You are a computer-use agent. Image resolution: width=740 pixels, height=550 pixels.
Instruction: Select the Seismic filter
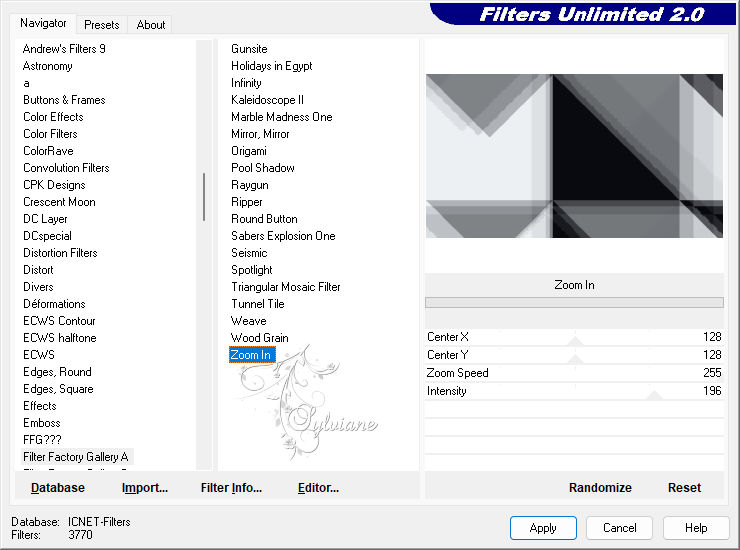(249, 253)
